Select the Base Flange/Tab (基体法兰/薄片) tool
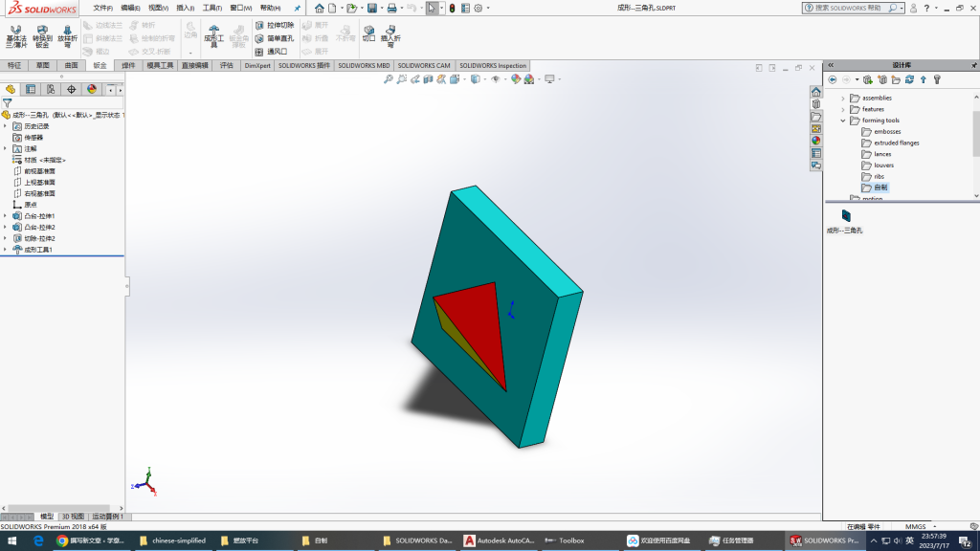Image resolution: width=980 pixels, height=551 pixels. click(16, 35)
